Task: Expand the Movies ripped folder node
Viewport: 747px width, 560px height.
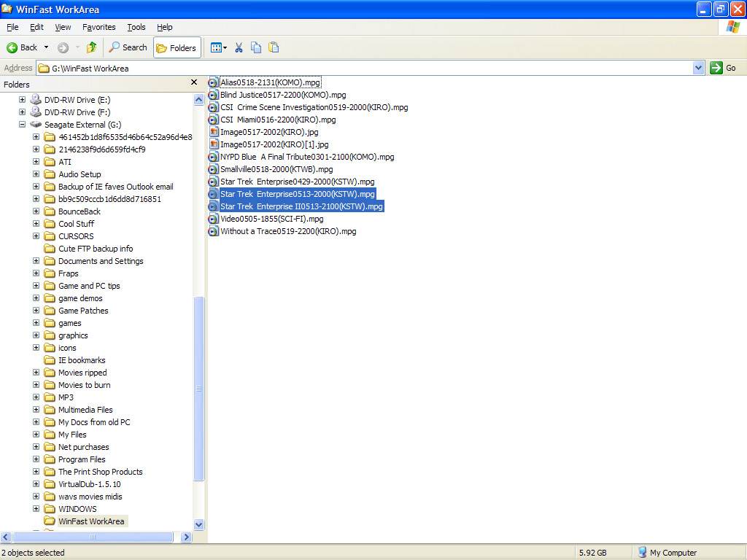Action: (36, 373)
